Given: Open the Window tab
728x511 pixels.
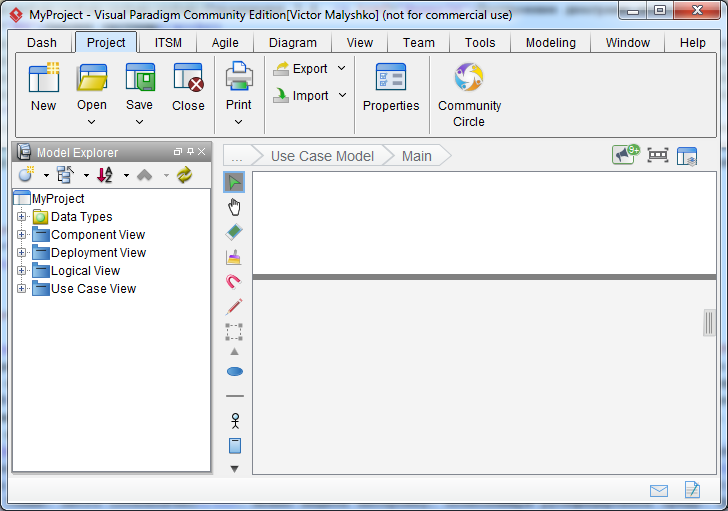Looking at the screenshot, I should 628,43.
